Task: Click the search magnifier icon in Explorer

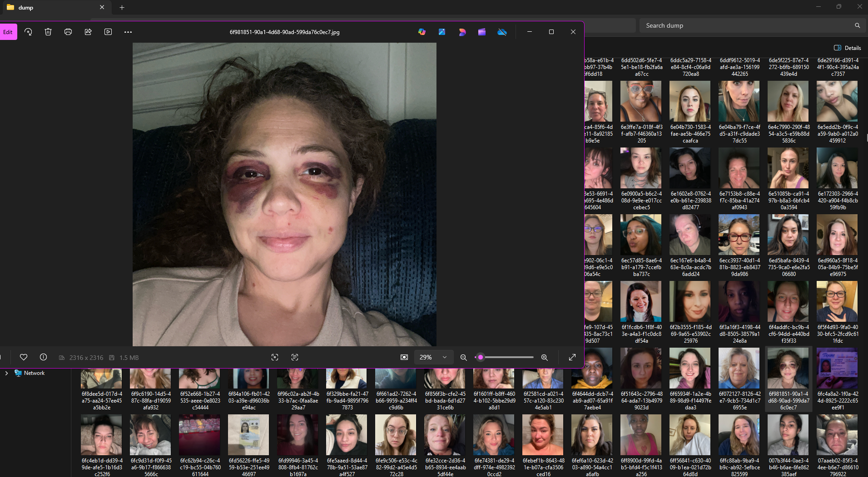Action: 857,25
